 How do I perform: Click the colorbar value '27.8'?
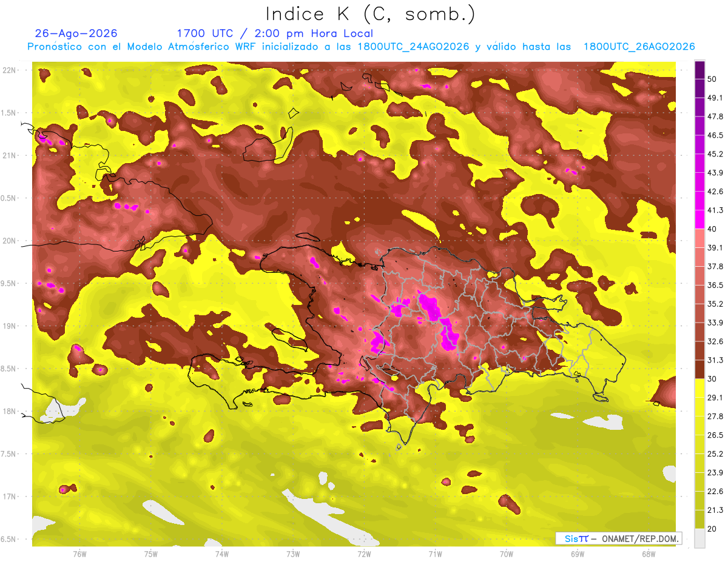pos(715,416)
